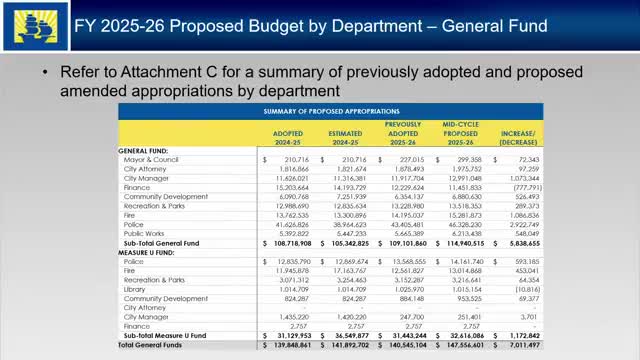This screenshot has height=360, width=640.
Task: Select Total General Funds adopted value 139,848,861
Action: tap(292, 345)
